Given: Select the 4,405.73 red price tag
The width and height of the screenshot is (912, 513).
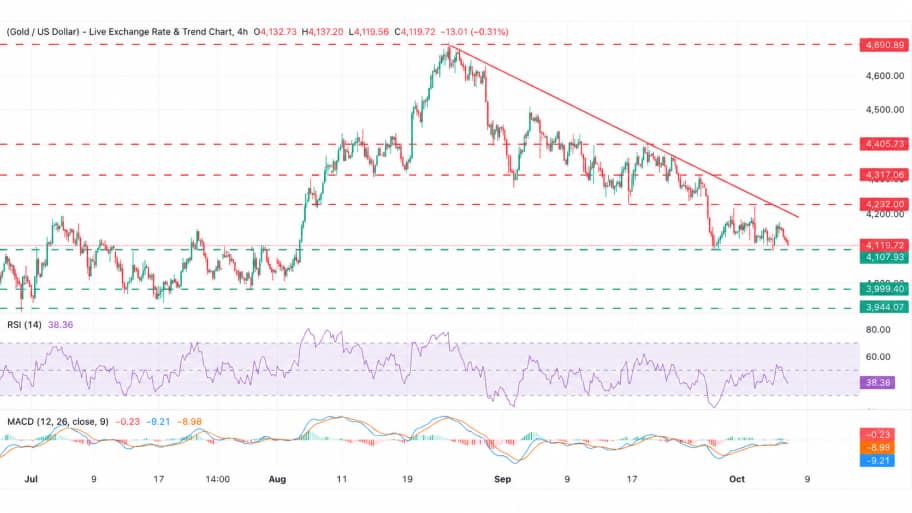Looking at the screenshot, I should [884, 144].
